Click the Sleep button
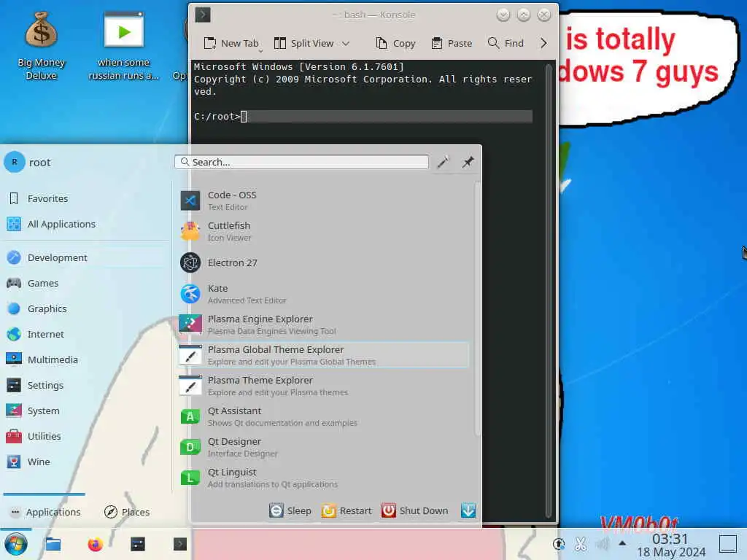Viewport: 747px width, 560px height. 290,510
